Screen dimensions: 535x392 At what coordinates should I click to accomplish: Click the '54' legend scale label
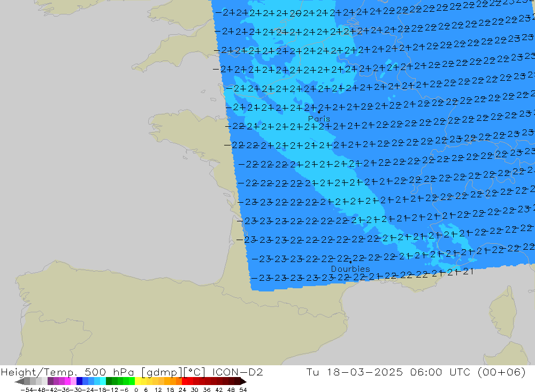pos(243,390)
